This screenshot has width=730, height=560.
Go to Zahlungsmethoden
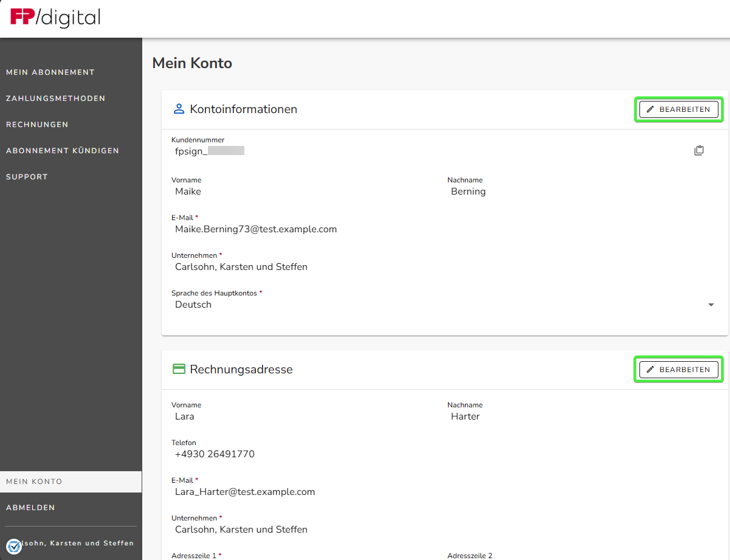pos(56,99)
